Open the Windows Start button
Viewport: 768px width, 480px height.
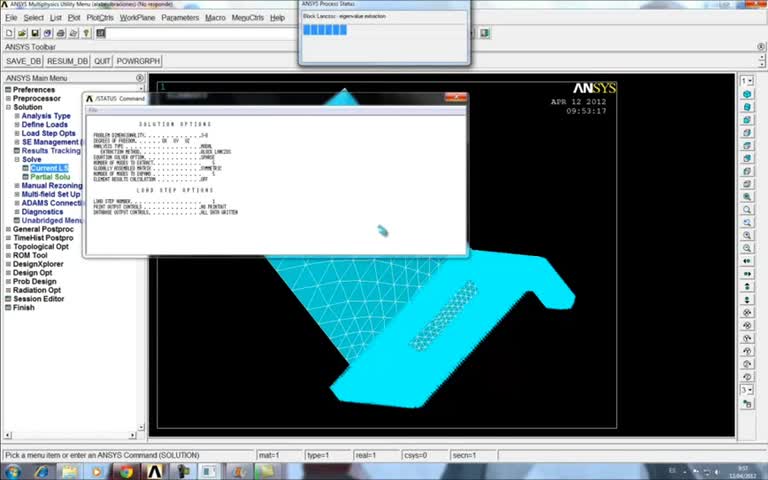coord(12,472)
